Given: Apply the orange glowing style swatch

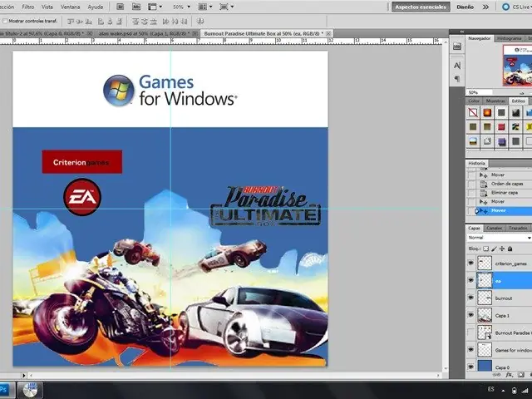Looking at the screenshot, I should 487,112.
